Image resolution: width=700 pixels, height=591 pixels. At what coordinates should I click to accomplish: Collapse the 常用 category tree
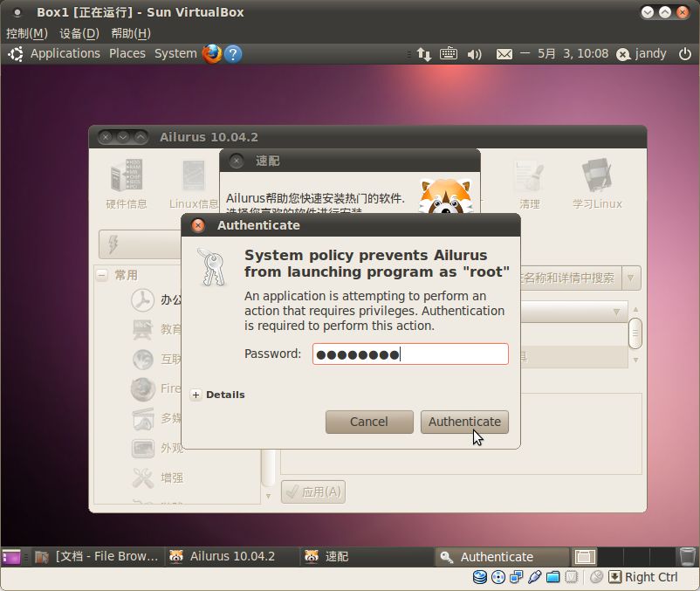point(102,275)
